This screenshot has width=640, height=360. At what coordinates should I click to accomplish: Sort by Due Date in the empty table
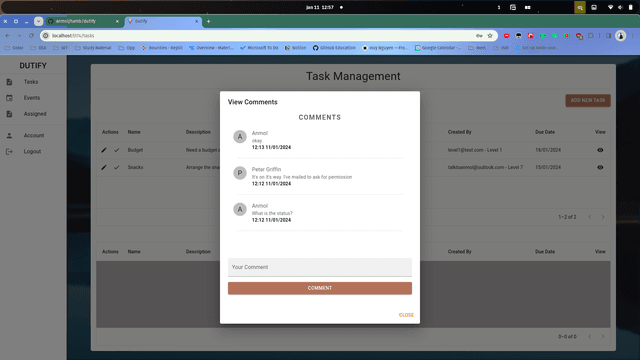544,252
